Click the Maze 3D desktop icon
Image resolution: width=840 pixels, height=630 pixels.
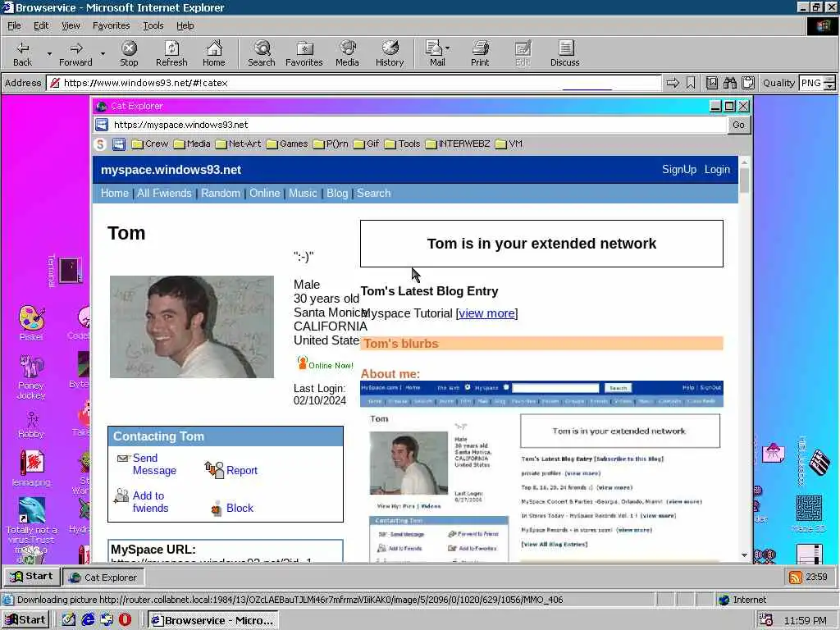pyautogui.click(x=808, y=514)
